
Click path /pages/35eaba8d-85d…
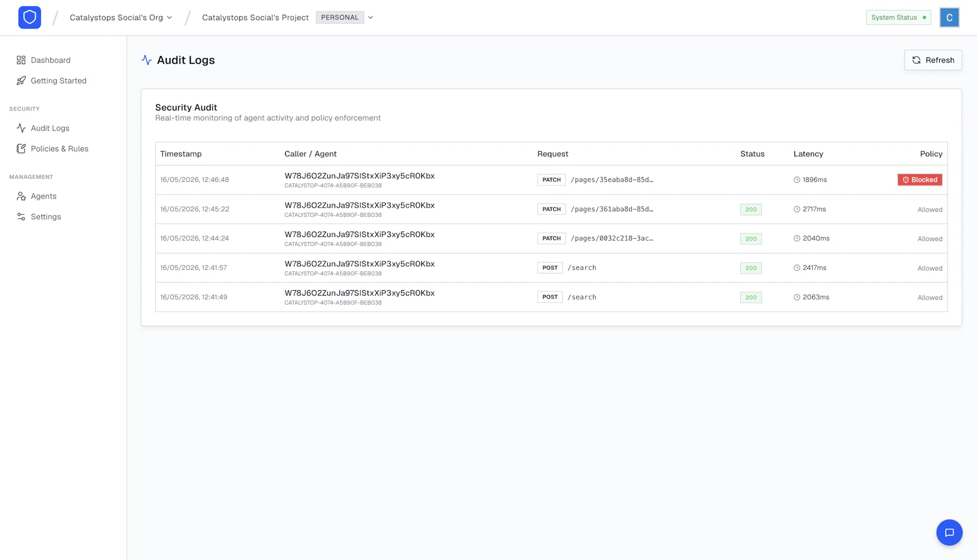coord(612,180)
